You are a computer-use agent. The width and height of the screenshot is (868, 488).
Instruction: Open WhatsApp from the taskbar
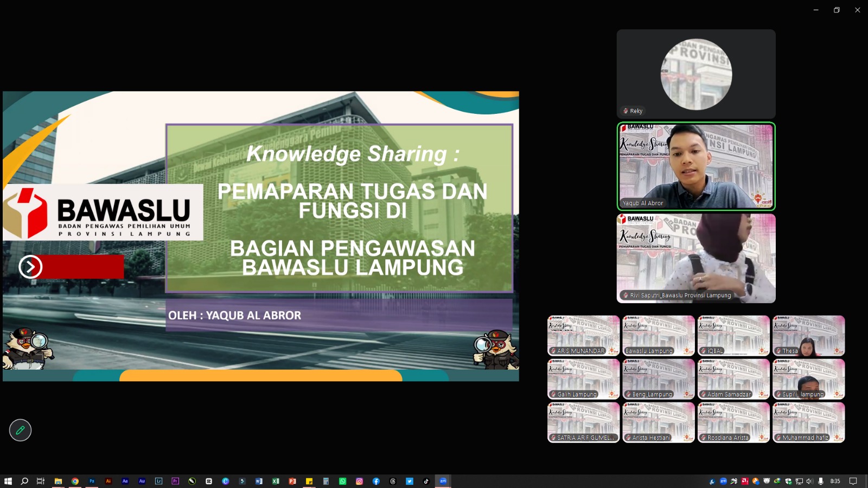[x=342, y=481]
